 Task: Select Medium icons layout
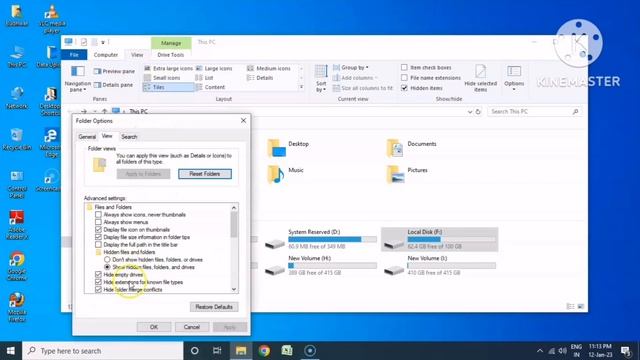269,68
